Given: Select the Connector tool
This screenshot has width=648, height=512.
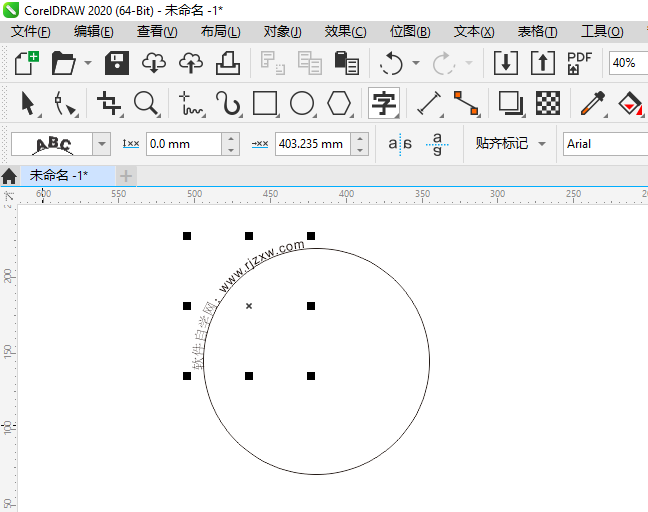Looking at the screenshot, I should click(x=466, y=103).
